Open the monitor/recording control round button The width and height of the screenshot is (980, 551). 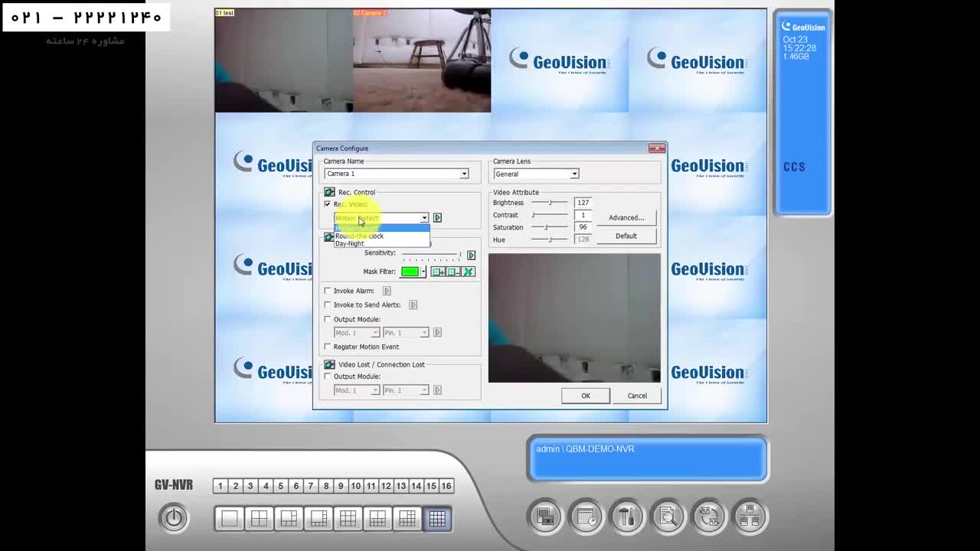(545, 517)
